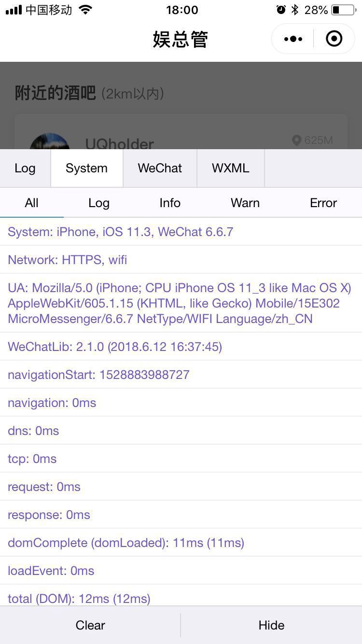Viewport: 362px width, 644px height.
Task: Filter by Warn level
Action: tap(245, 203)
